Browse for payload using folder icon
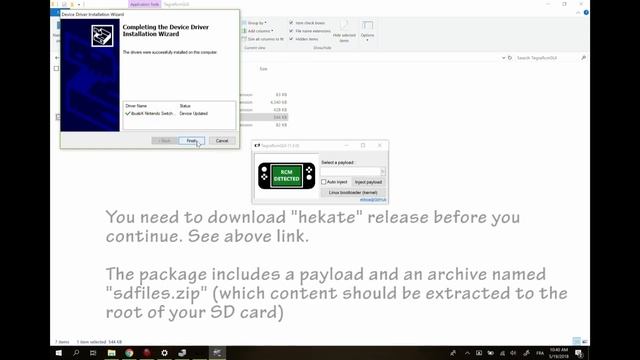This screenshot has height=360, width=640. click(382, 171)
